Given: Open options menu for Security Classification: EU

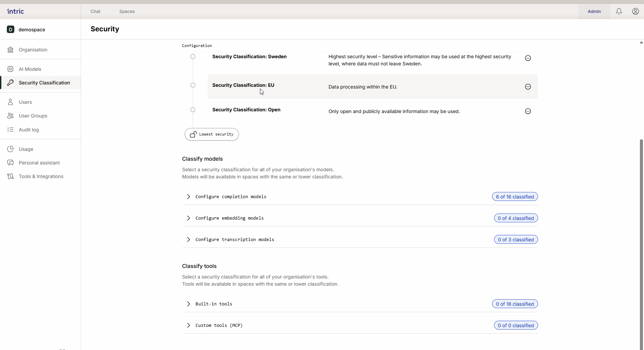Looking at the screenshot, I should tap(528, 87).
